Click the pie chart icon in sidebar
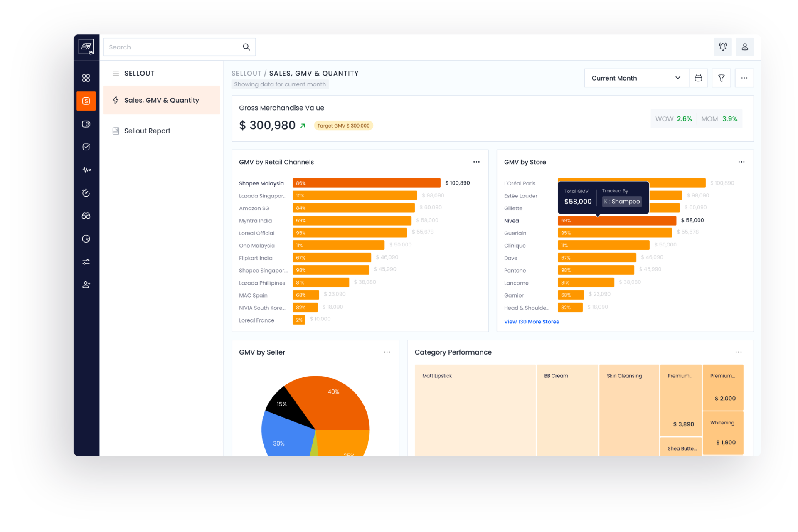Viewport: 798px width, 532px height. (86, 239)
